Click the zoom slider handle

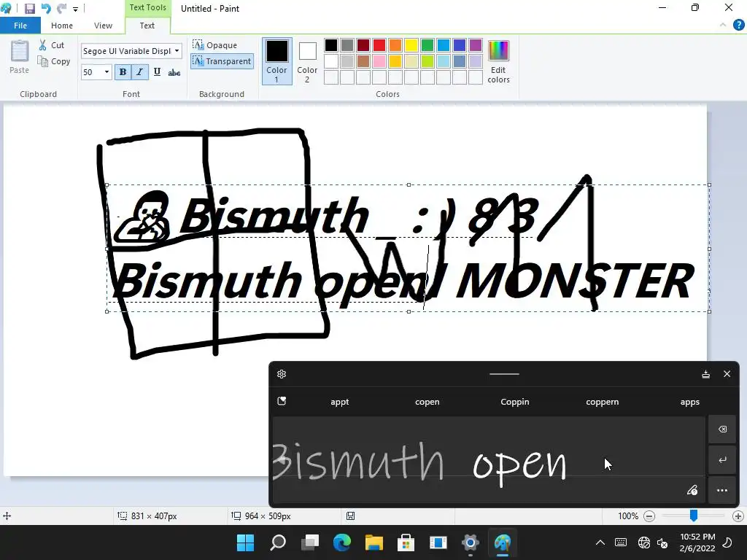pos(694,516)
